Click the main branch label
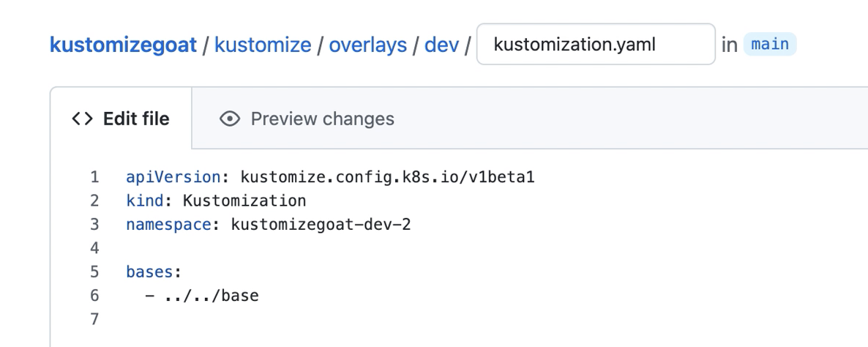Viewport: 868px width, 347px height. (769, 44)
